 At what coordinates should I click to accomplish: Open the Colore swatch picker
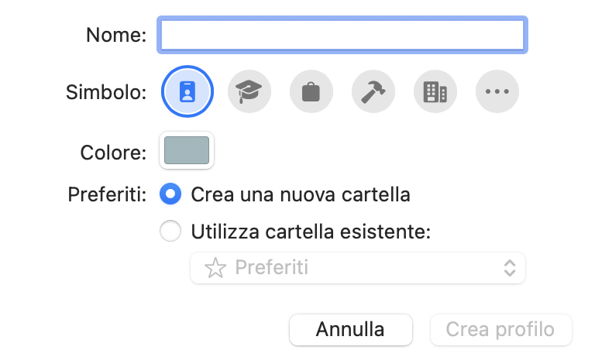point(187,150)
